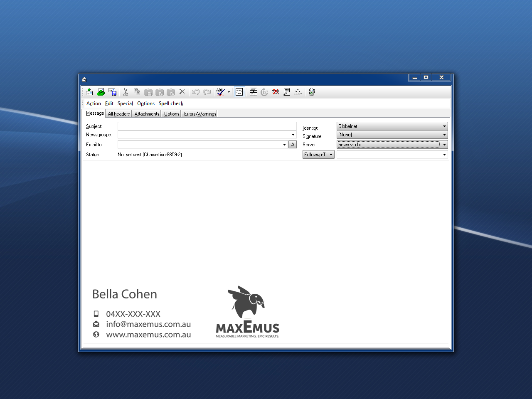
Task: Expand the Identity dropdown showing Globalnet
Action: (444, 126)
